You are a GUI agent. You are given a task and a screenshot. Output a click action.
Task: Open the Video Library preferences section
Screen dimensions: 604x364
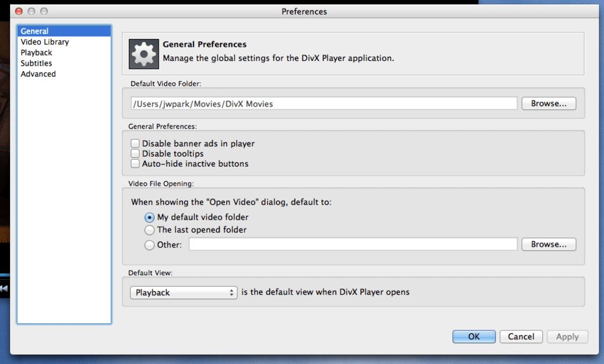(45, 42)
